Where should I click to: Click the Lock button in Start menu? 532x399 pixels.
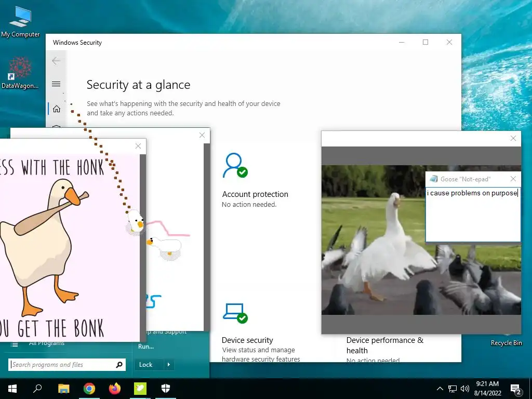146,365
